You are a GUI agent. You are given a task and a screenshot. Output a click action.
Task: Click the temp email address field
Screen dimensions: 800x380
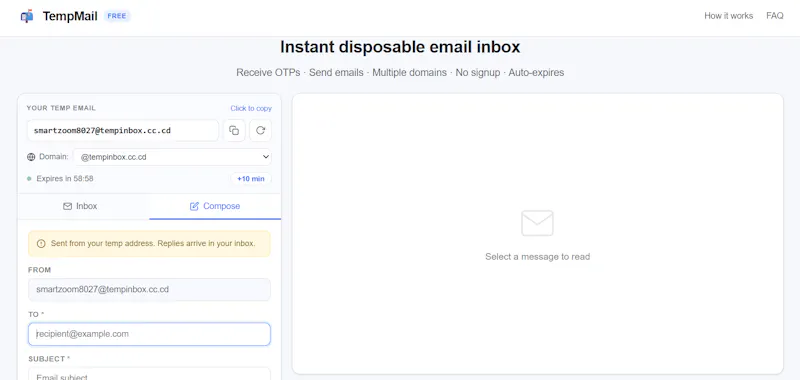coord(123,131)
